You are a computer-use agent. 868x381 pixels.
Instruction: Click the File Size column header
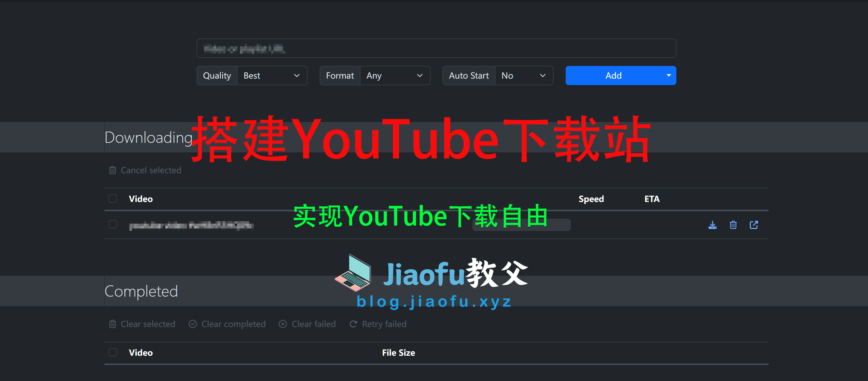point(399,353)
